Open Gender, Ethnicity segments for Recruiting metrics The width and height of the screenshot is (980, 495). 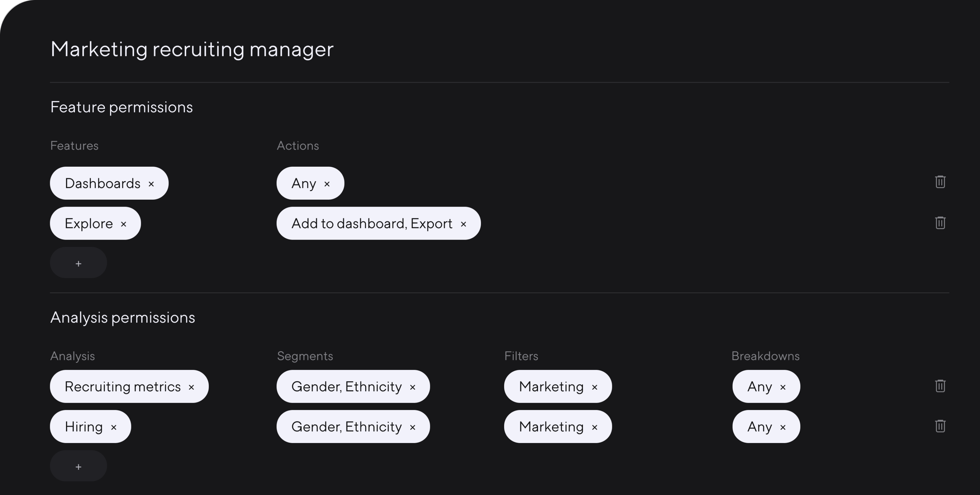click(x=346, y=387)
